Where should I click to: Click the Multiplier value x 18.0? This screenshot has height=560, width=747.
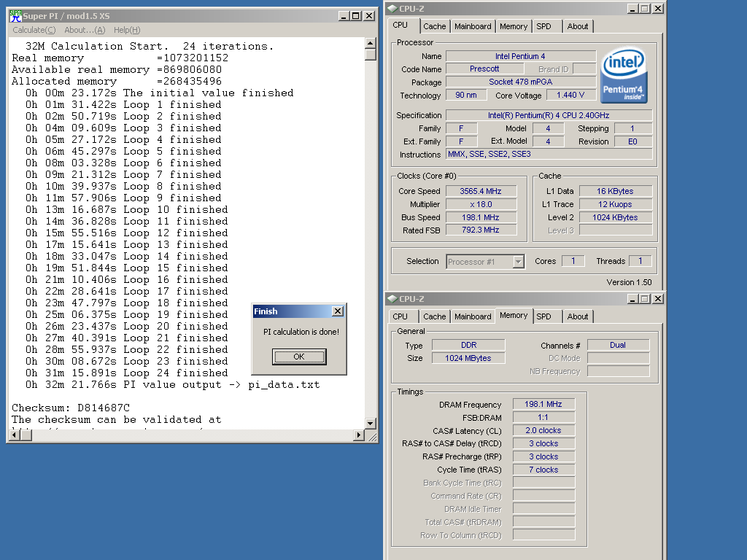(481, 204)
